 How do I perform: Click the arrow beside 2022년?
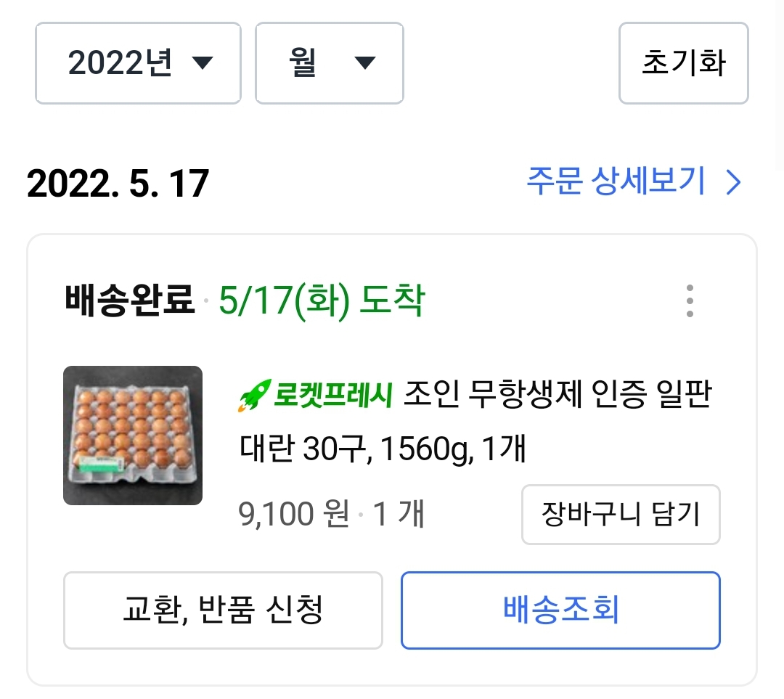203,64
